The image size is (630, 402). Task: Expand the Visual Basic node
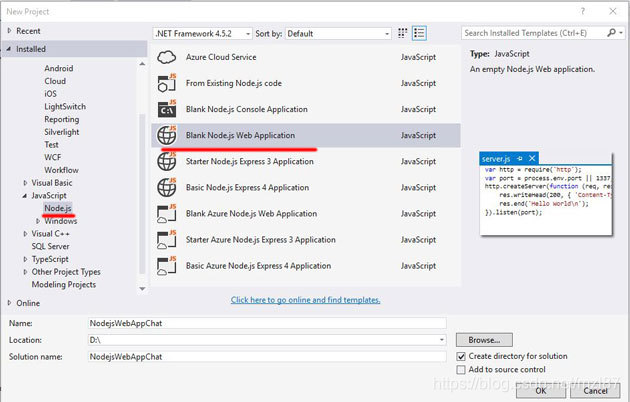click(25, 183)
